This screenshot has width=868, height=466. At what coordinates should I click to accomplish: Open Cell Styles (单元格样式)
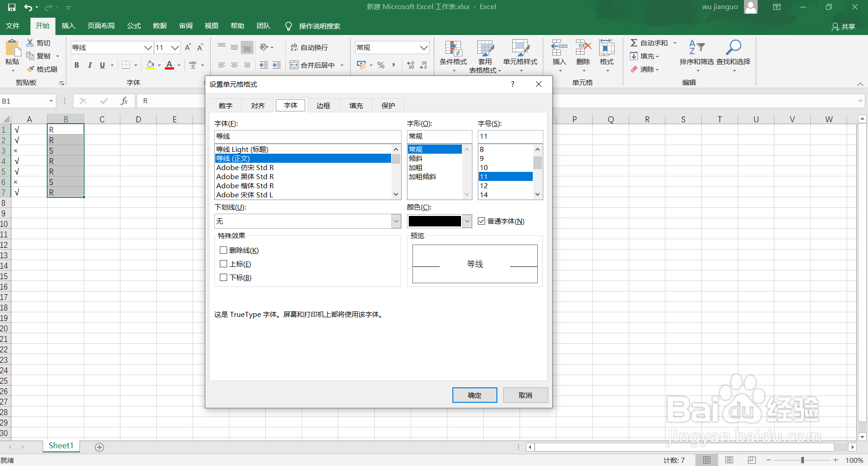(519, 55)
